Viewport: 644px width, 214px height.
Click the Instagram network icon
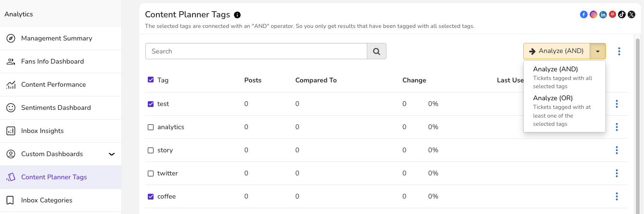point(593,14)
